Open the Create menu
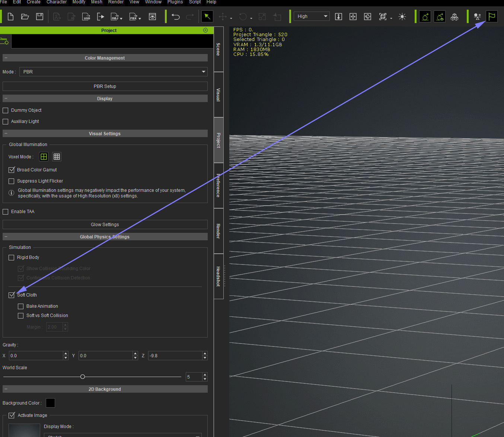This screenshot has height=437, width=504. point(34,2)
